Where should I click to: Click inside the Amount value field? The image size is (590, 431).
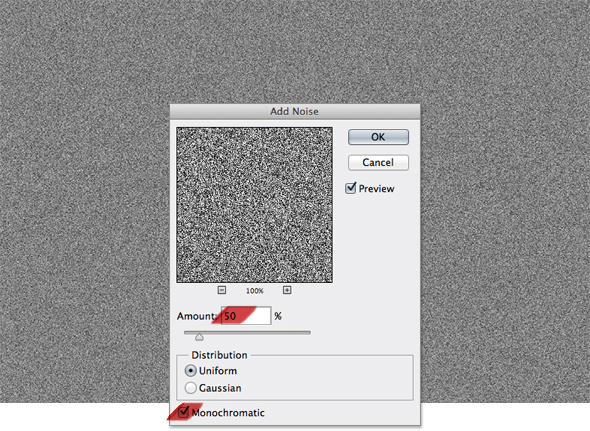click(246, 316)
